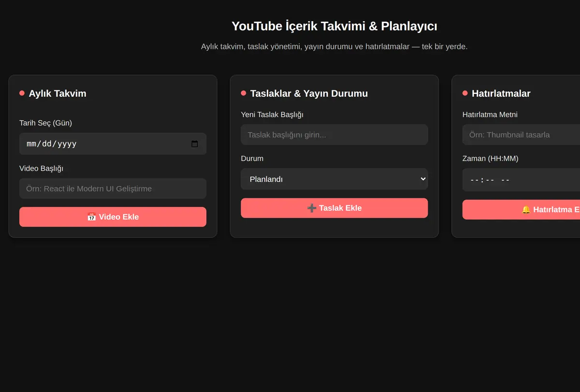
Task: Click the Video Başlığı label
Action: tap(41, 168)
